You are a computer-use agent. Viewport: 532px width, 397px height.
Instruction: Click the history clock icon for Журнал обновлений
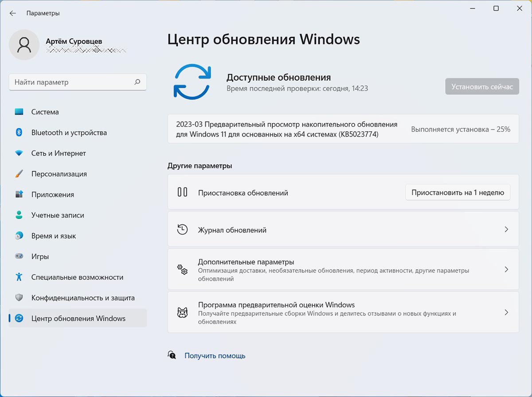coord(182,229)
